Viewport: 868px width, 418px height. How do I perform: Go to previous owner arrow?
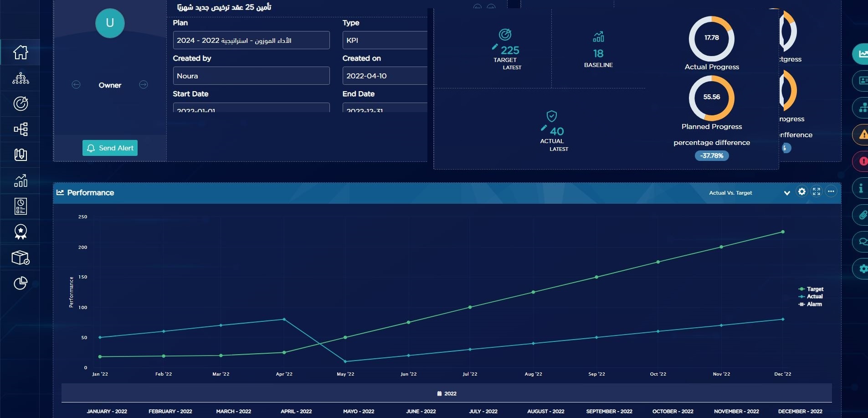click(76, 84)
